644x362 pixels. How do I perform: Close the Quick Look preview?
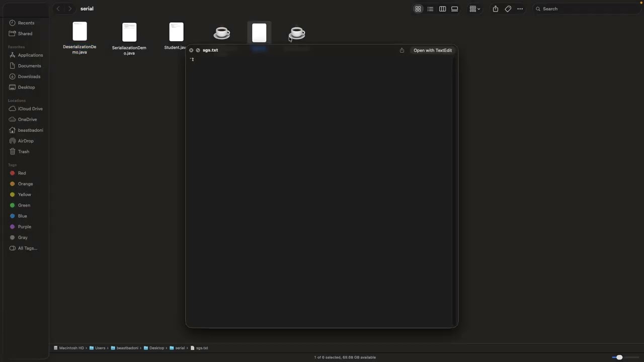[191, 50]
